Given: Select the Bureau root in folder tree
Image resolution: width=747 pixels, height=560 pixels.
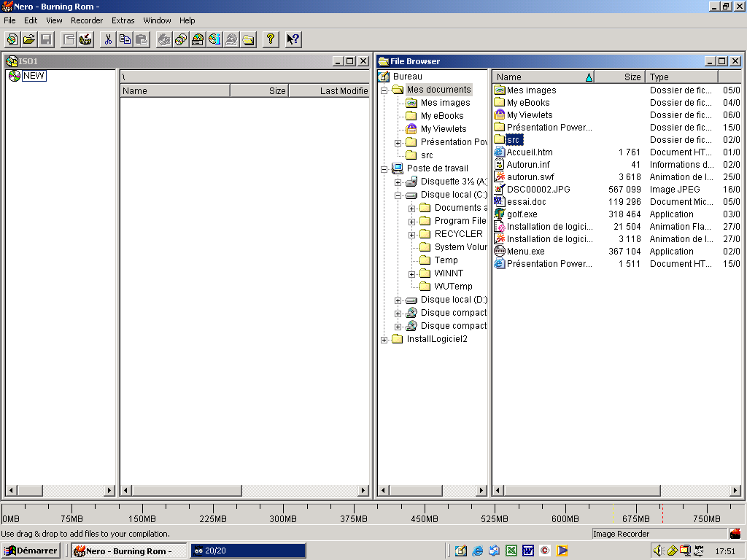Looking at the screenshot, I should pos(407,76).
